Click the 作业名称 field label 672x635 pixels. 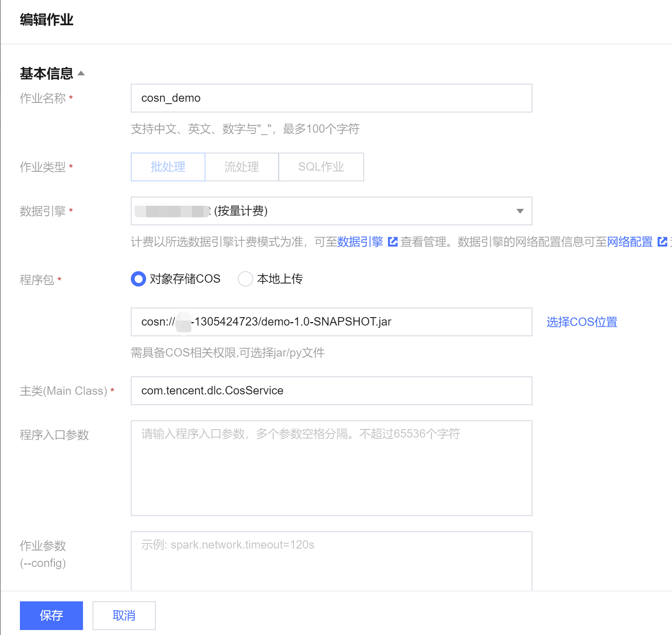tap(43, 98)
